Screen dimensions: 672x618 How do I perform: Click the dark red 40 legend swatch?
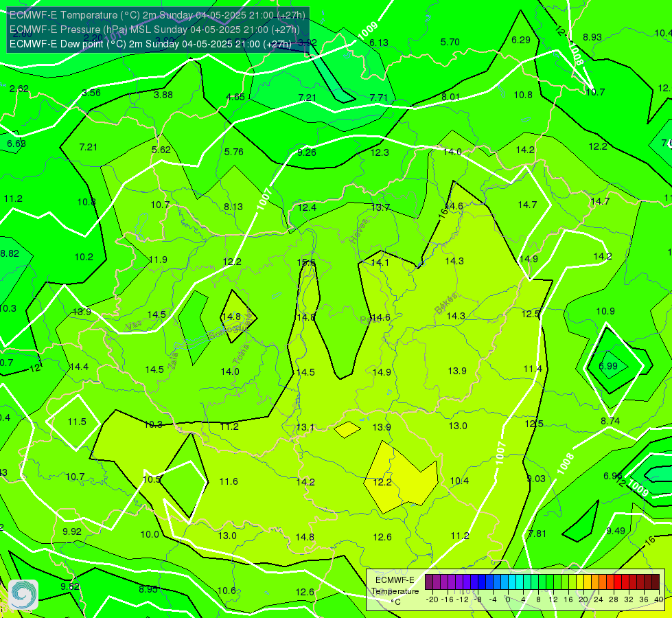coord(656,582)
